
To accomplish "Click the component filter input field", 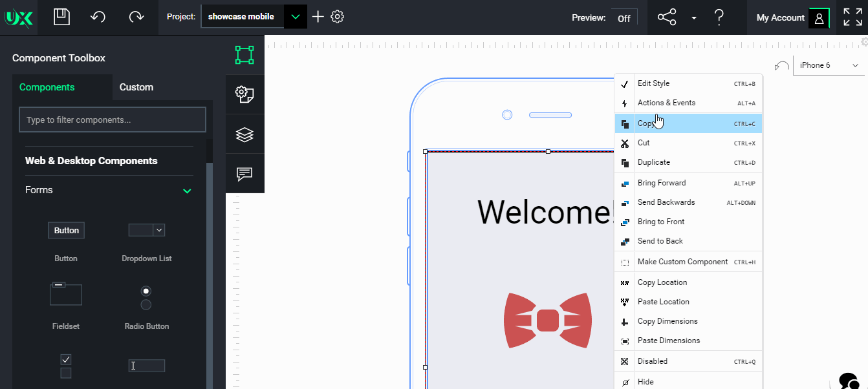I will point(113,120).
